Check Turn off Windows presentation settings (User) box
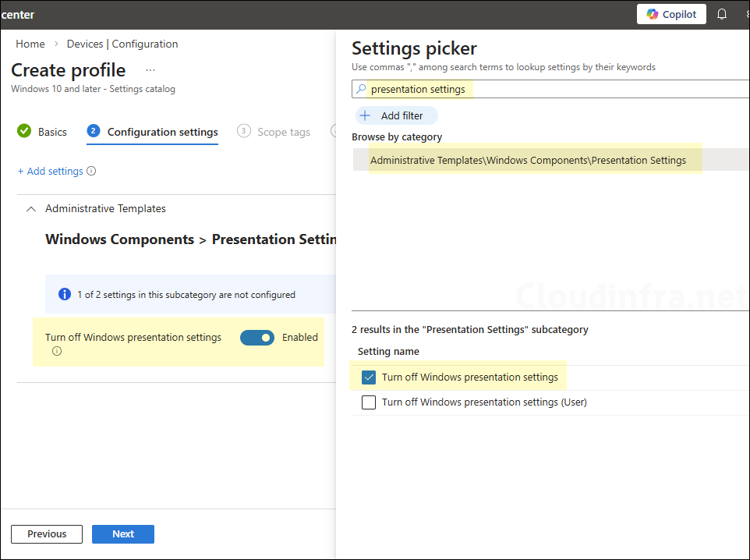Screen dimensions: 750x560 coord(369,402)
